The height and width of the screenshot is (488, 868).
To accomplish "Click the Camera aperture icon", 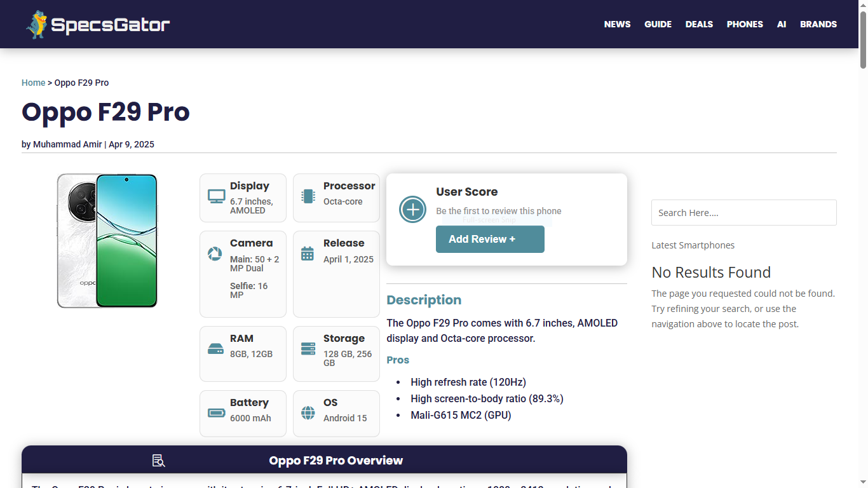I will coord(215,254).
